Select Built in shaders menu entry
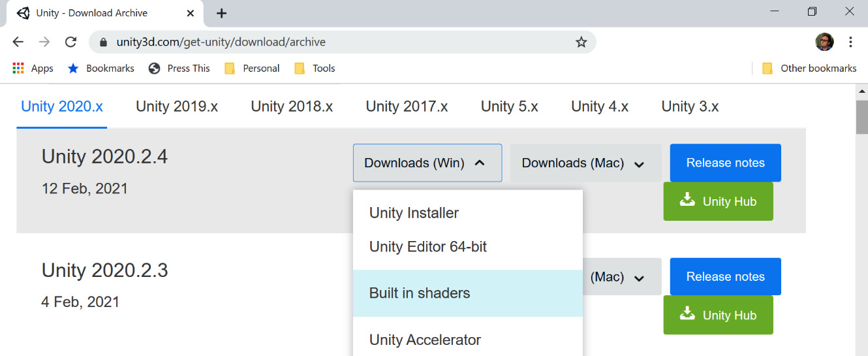 point(467,293)
